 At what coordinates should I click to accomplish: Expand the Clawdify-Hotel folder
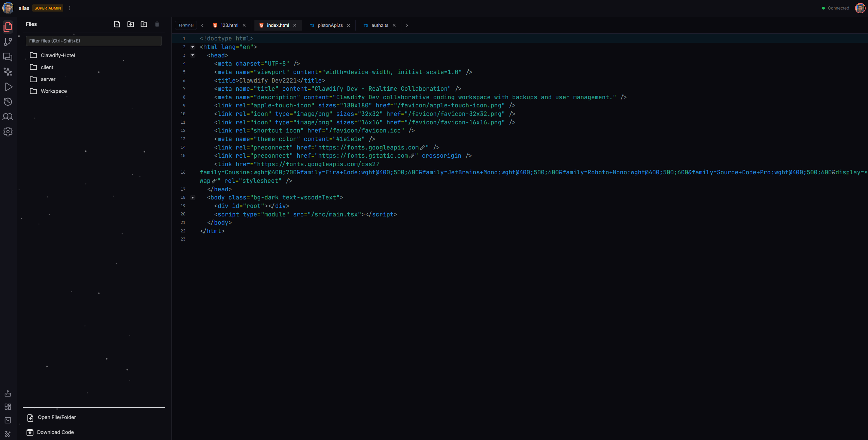coord(57,55)
